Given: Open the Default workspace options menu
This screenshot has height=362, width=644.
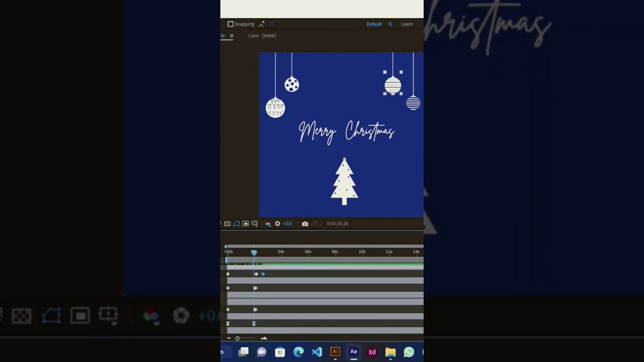Looking at the screenshot, I should 390,24.
